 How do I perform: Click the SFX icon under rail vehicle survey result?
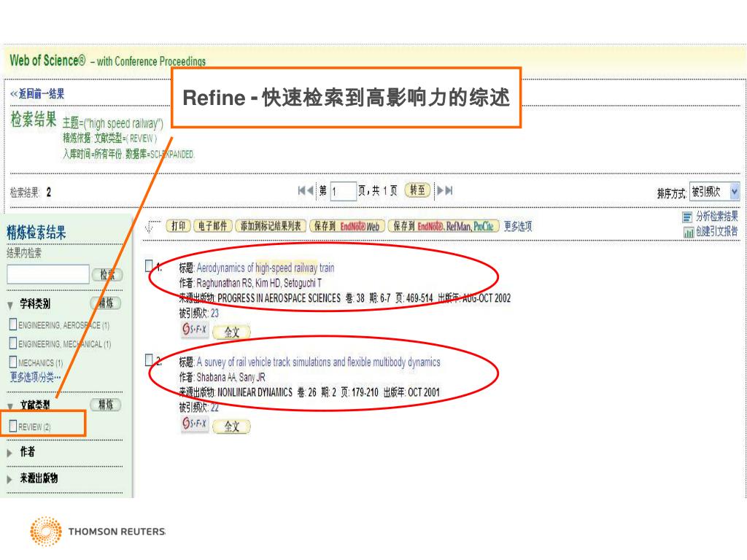point(194,424)
